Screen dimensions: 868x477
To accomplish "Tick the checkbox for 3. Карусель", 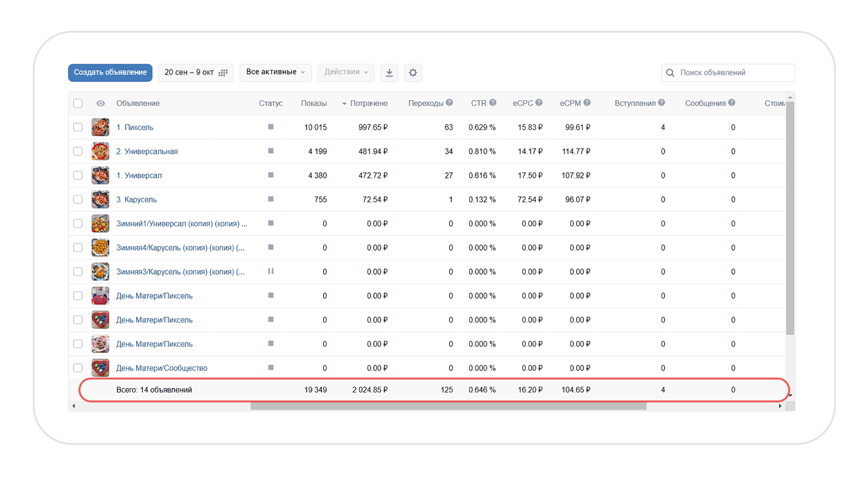I will 78,200.
